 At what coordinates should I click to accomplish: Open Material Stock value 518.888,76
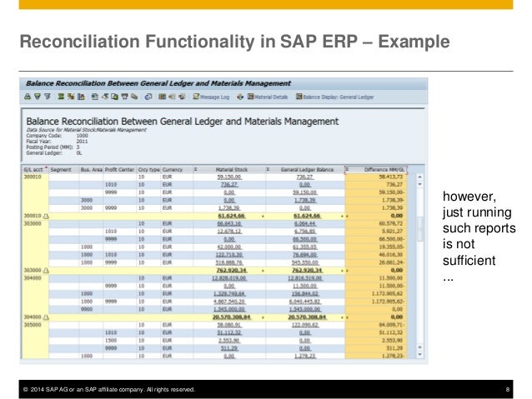pos(229,262)
